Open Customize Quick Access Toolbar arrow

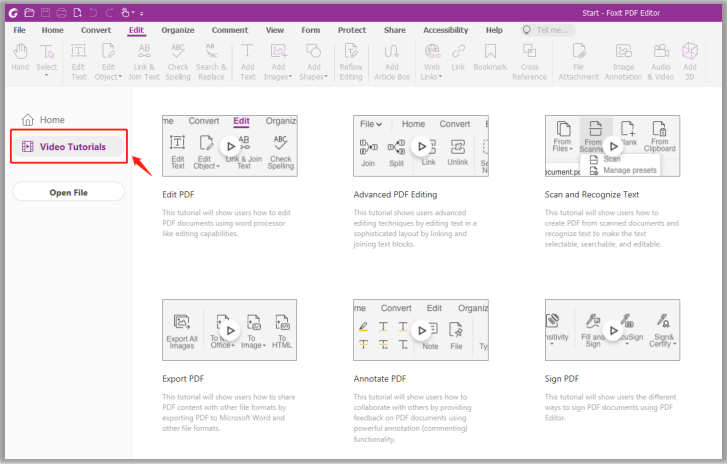(141, 13)
